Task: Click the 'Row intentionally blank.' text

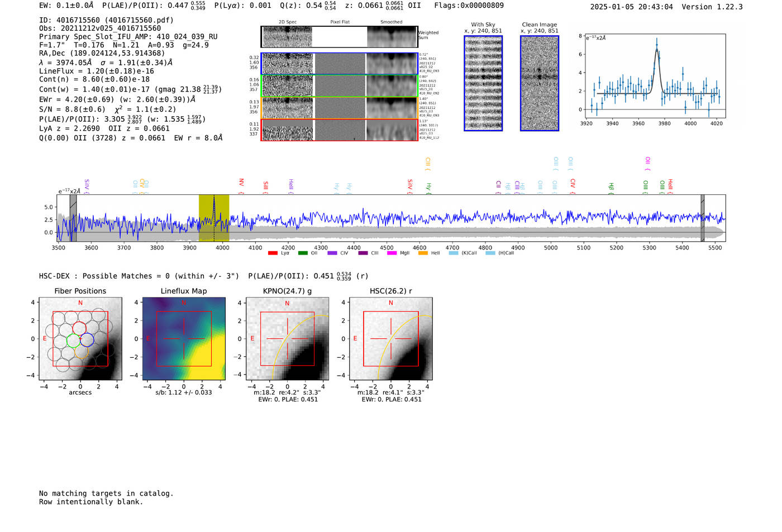Action: 91,502
